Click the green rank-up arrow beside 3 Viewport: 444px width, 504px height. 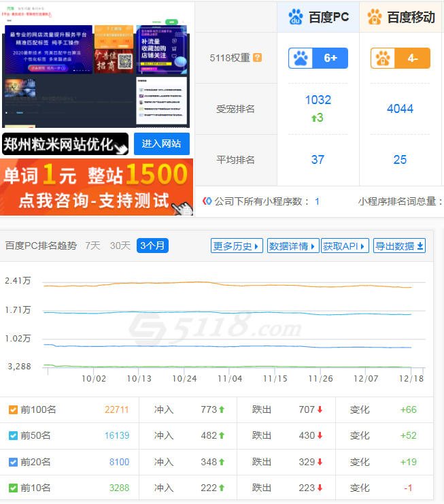(x=314, y=118)
